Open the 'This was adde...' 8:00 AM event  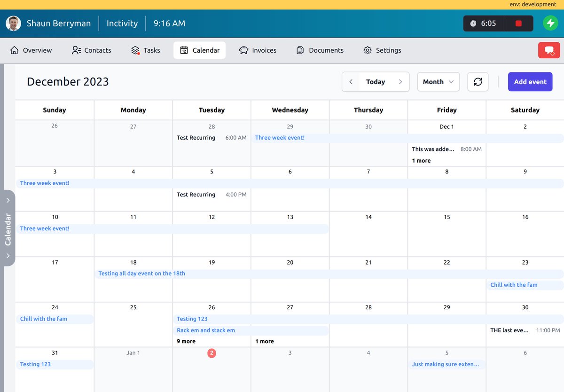[x=447, y=149]
